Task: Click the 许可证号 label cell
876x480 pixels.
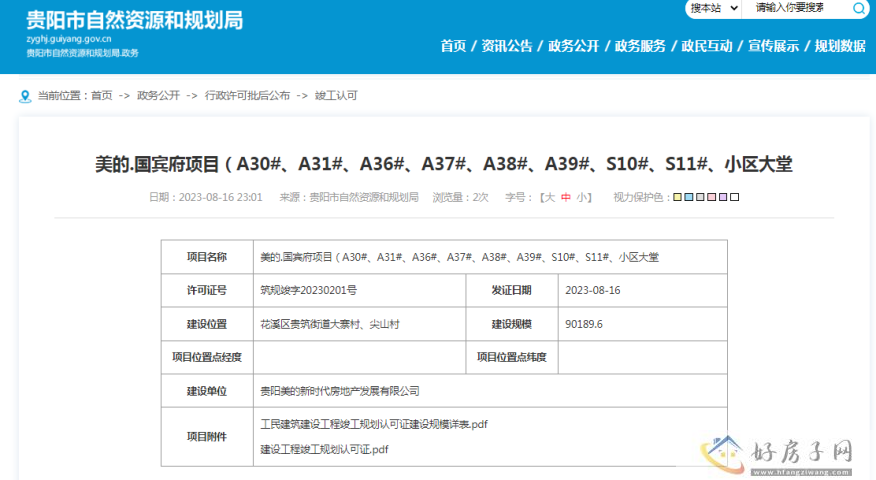Action: [207, 291]
